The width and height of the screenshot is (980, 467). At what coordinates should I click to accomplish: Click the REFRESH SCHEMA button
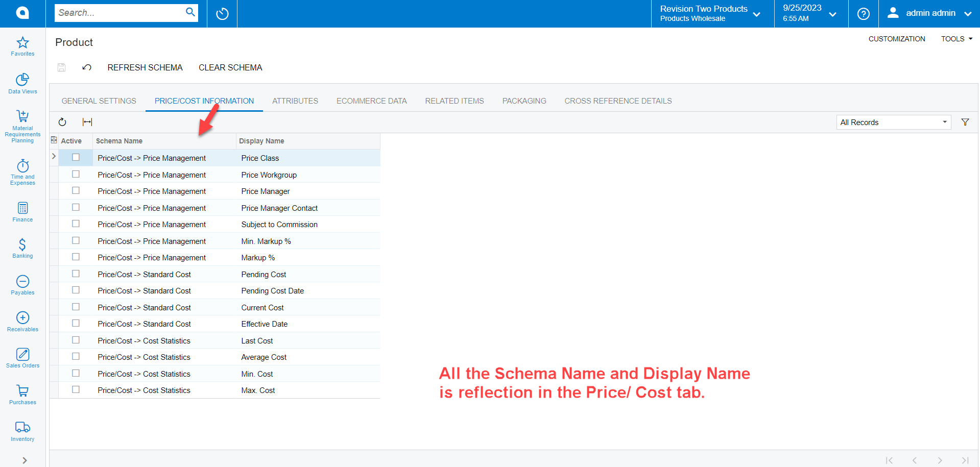(x=145, y=67)
